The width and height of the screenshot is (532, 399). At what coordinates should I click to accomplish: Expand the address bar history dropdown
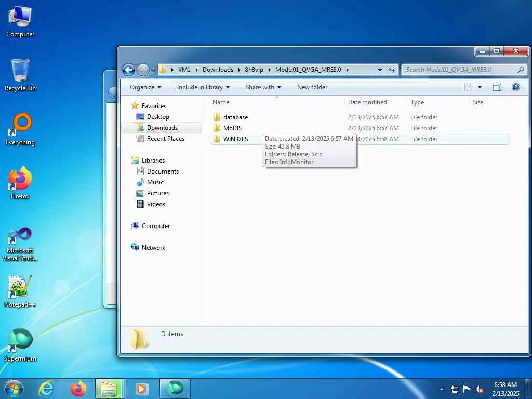pos(380,70)
